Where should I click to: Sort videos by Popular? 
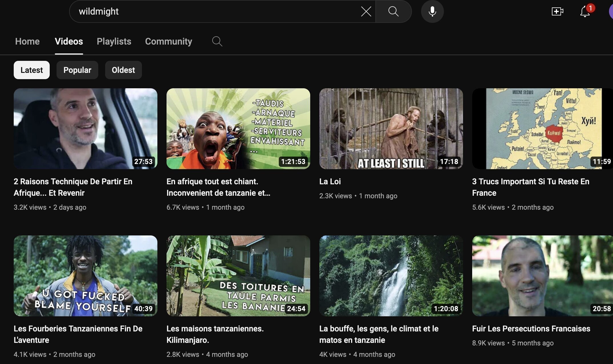tap(77, 70)
